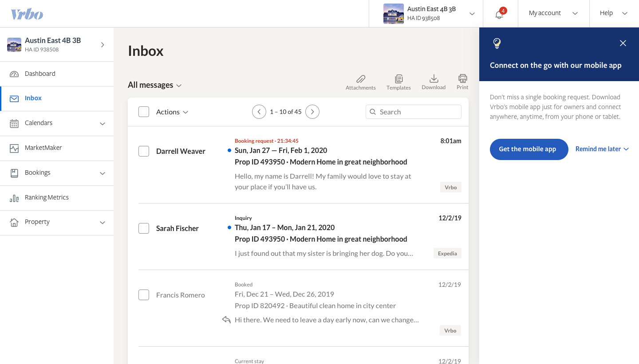639x364 pixels.
Task: Open MarketMaker in sidebar
Action: coord(57,148)
